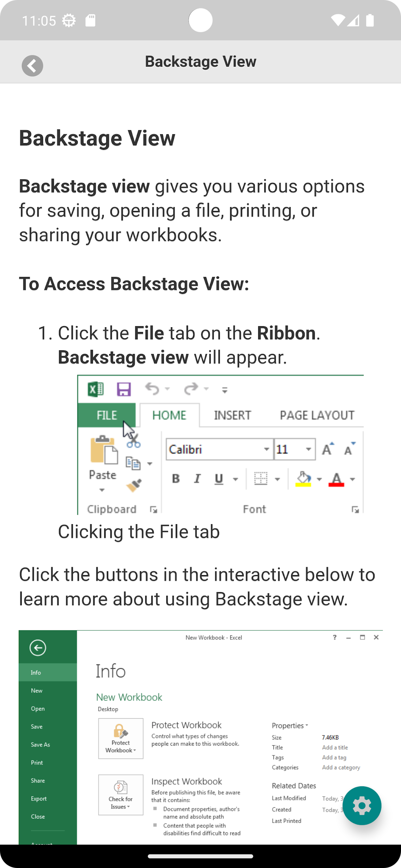Tap the Backstage back circle arrow

click(38, 648)
